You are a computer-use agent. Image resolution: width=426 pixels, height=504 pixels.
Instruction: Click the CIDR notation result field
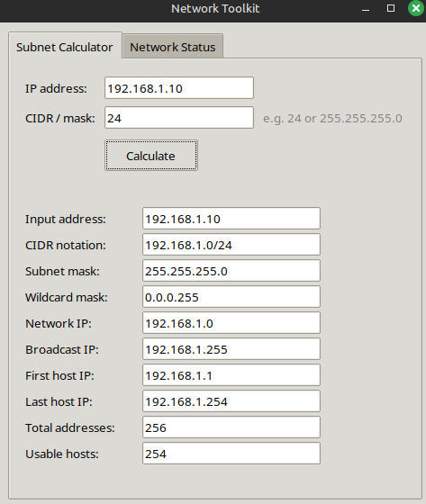click(231, 245)
